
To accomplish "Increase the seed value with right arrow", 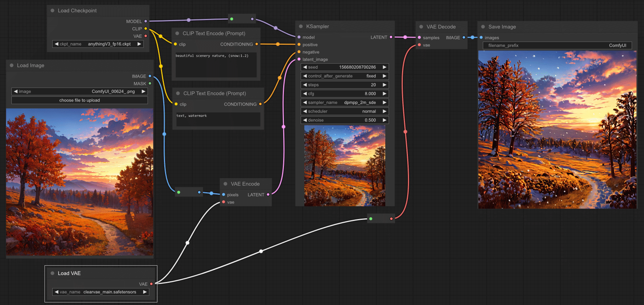I will click(385, 67).
